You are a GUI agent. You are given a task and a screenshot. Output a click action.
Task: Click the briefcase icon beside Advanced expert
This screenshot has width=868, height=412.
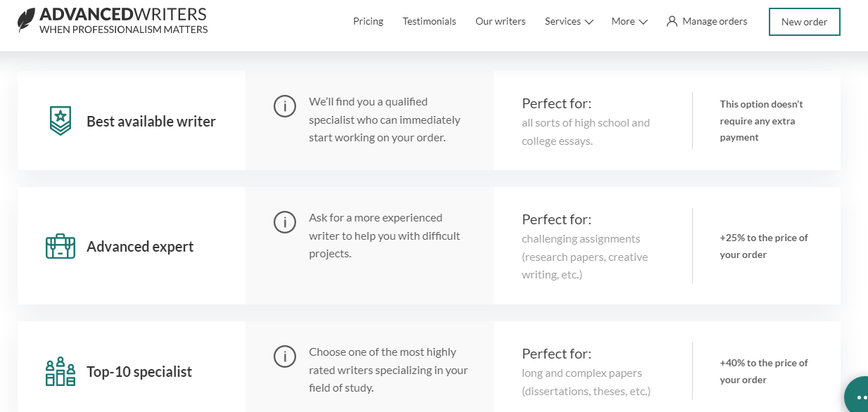[60, 246]
